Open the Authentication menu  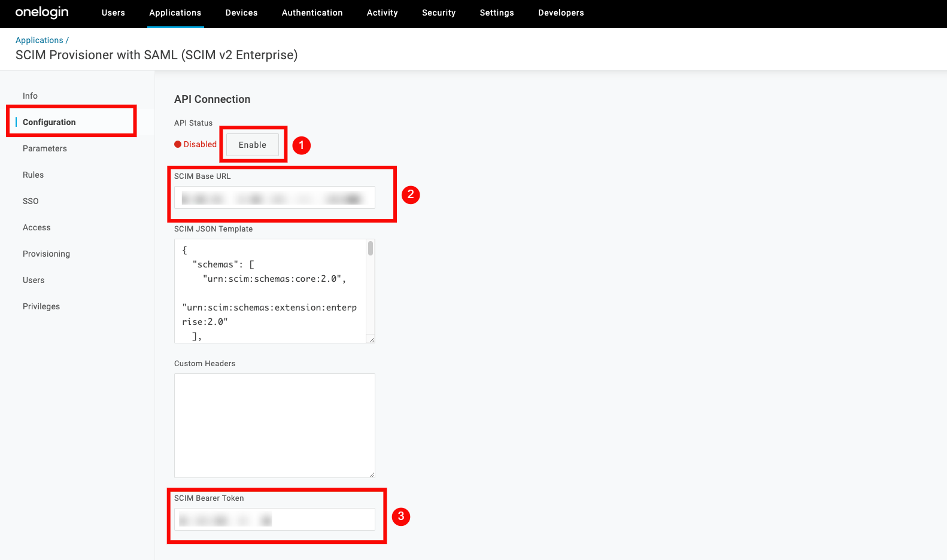pyautogui.click(x=312, y=13)
